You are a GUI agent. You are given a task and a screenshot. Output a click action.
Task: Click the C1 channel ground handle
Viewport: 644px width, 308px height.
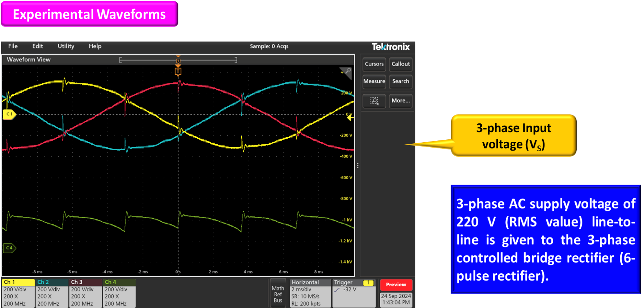(x=9, y=114)
